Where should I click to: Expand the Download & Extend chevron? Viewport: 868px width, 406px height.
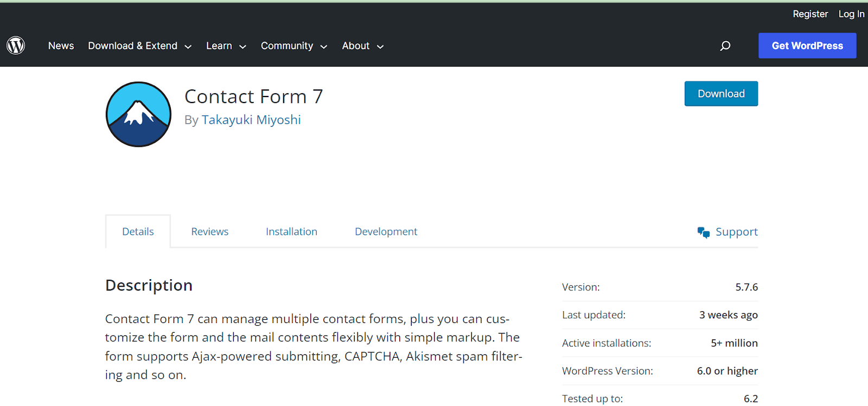[x=188, y=47]
